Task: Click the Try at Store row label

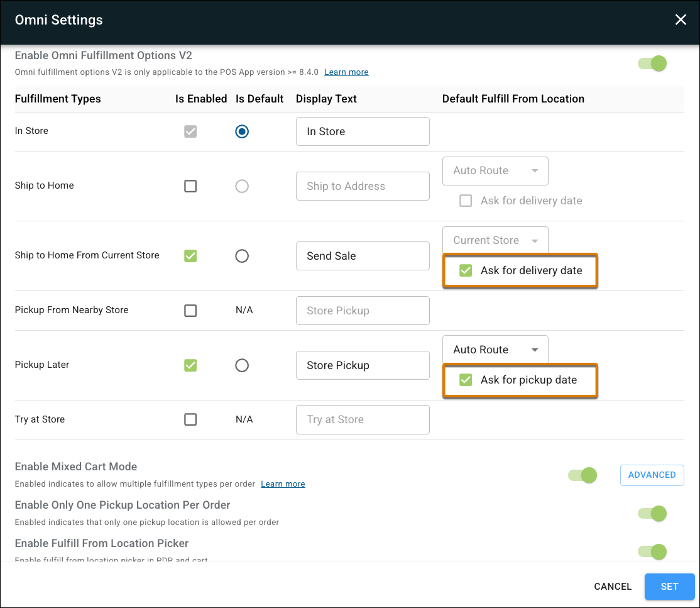Action: [x=40, y=419]
